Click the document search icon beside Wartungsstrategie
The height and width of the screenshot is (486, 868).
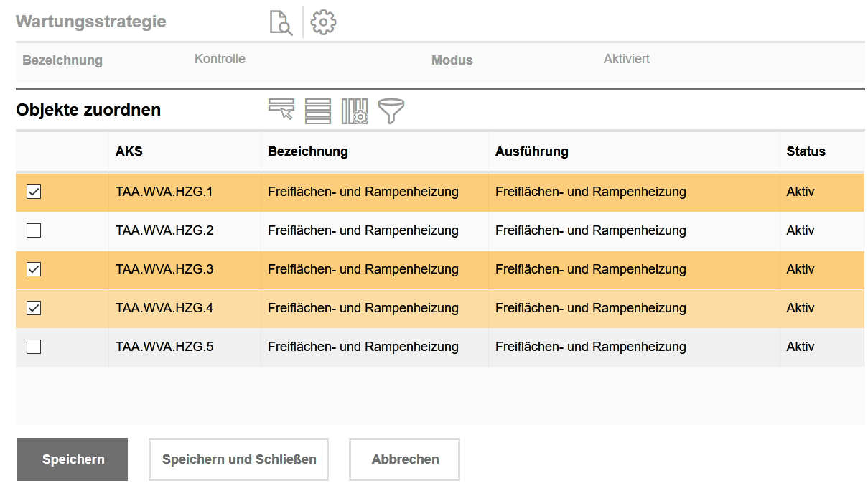(x=281, y=22)
